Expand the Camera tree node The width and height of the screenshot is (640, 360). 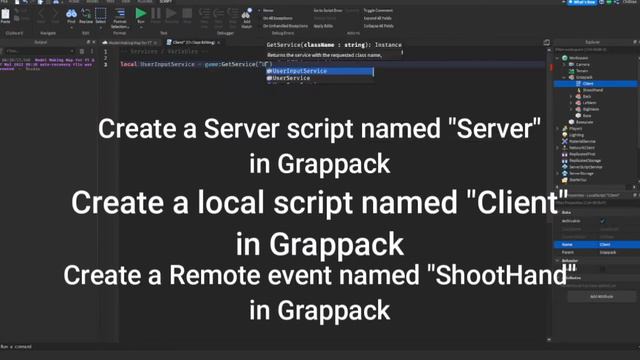click(x=564, y=64)
